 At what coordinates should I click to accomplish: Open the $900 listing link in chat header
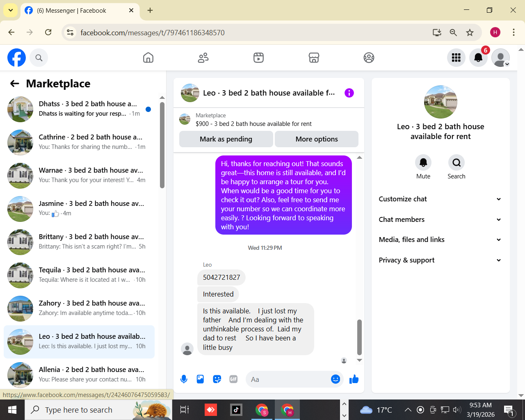tap(253, 124)
